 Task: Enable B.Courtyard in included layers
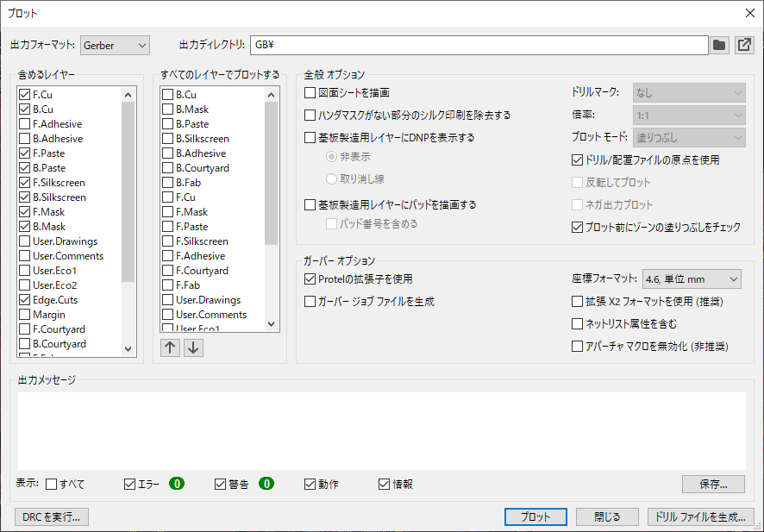click(24, 343)
